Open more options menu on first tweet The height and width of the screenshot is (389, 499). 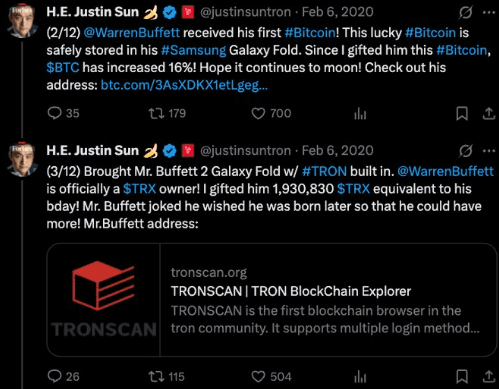pos(489,13)
